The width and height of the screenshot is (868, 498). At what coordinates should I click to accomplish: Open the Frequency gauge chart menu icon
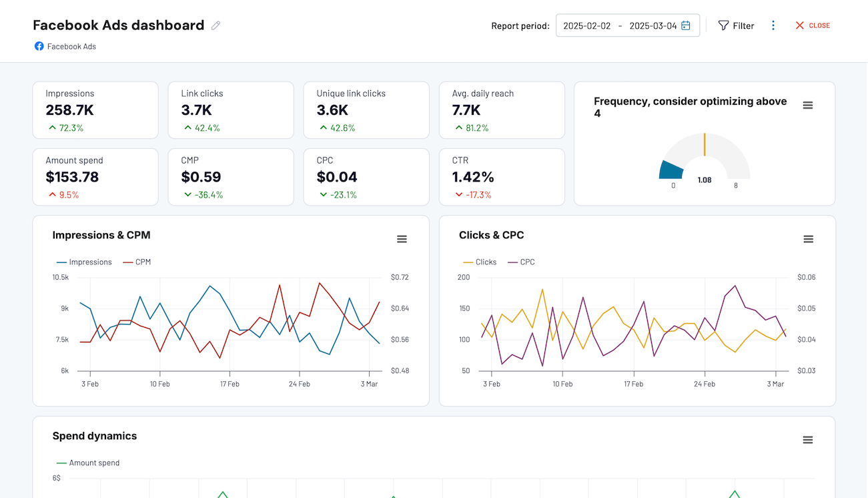[x=808, y=105]
